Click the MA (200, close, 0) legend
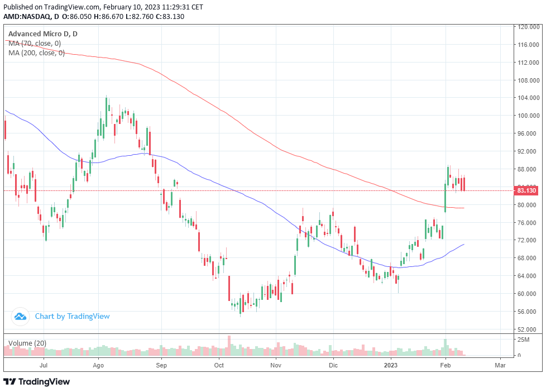This screenshot has width=546, height=392. tap(36, 53)
